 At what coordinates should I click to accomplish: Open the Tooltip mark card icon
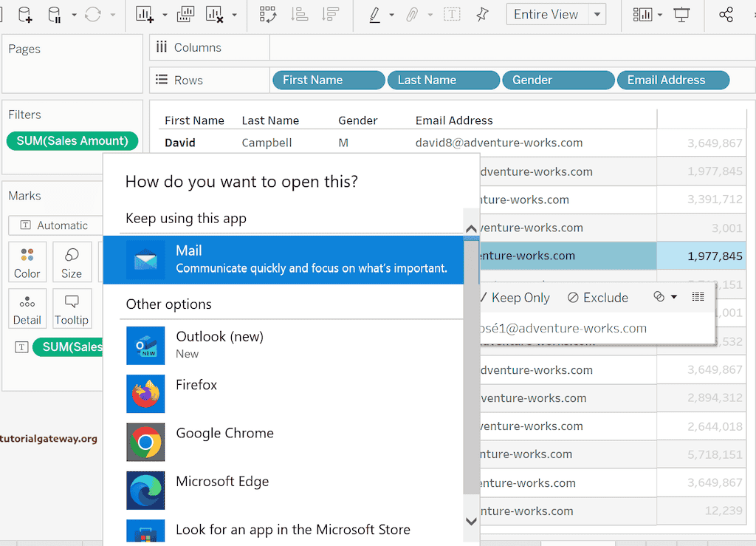pos(72,308)
